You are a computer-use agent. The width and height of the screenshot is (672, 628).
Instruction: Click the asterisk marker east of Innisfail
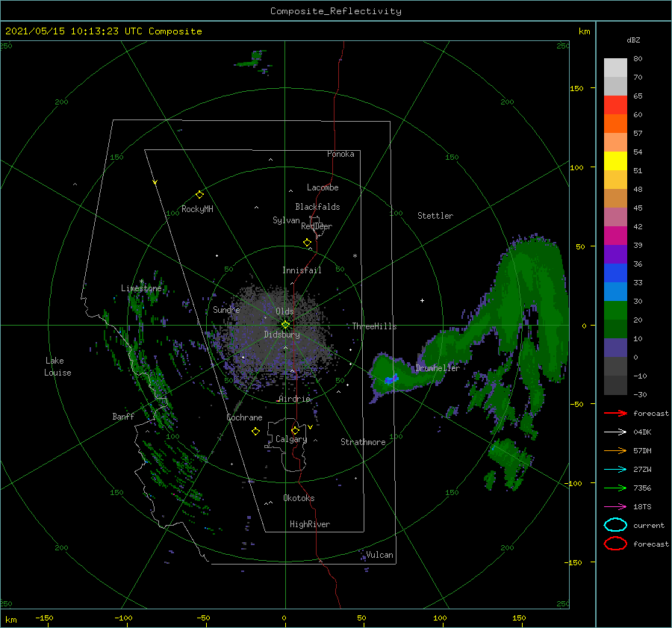355,256
